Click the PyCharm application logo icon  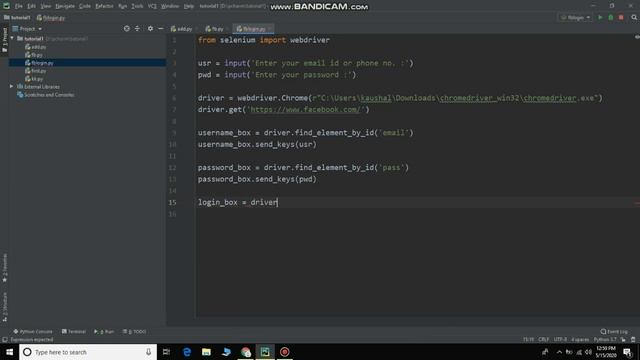point(6,6)
